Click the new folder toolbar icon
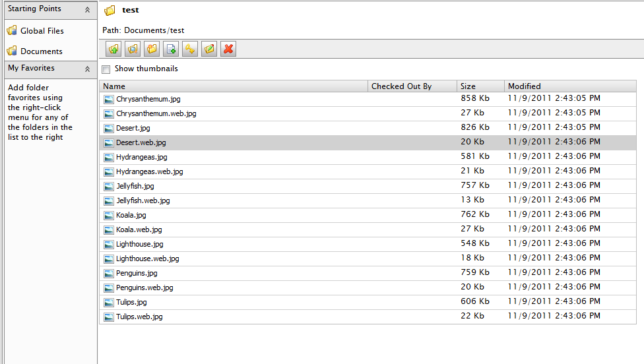 pos(152,49)
